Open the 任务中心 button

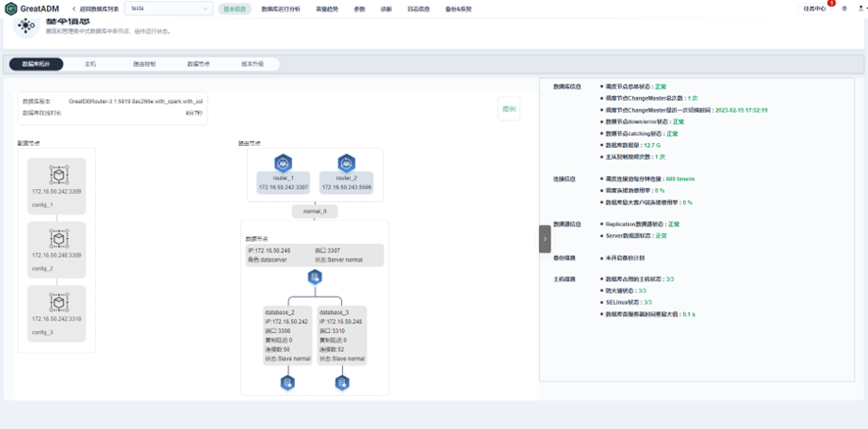[814, 9]
